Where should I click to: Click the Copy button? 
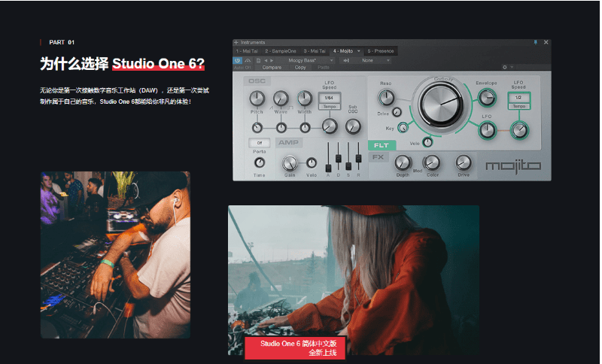(x=300, y=68)
